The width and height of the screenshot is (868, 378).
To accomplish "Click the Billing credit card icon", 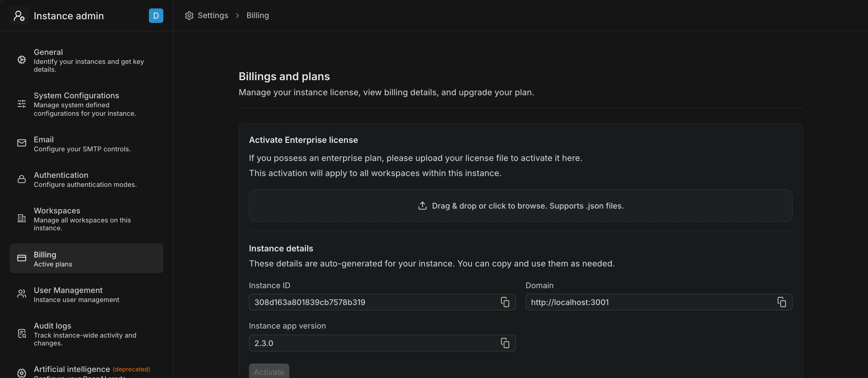I will [x=22, y=258].
